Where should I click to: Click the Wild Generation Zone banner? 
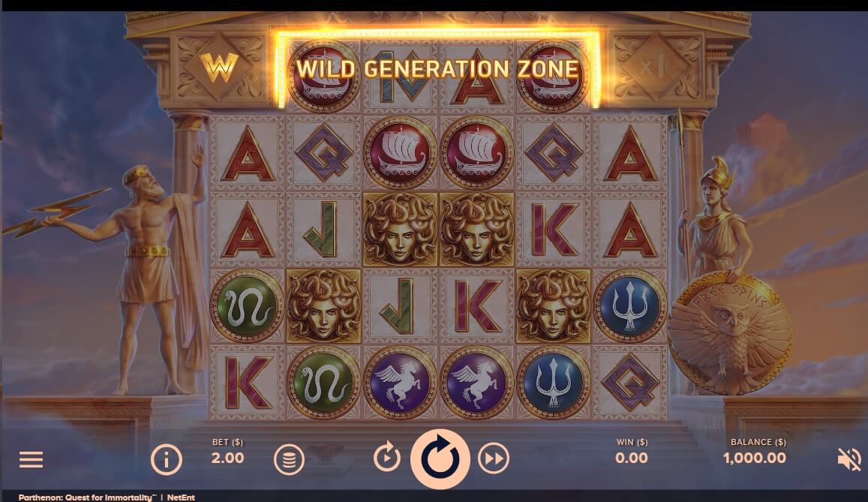[438, 69]
